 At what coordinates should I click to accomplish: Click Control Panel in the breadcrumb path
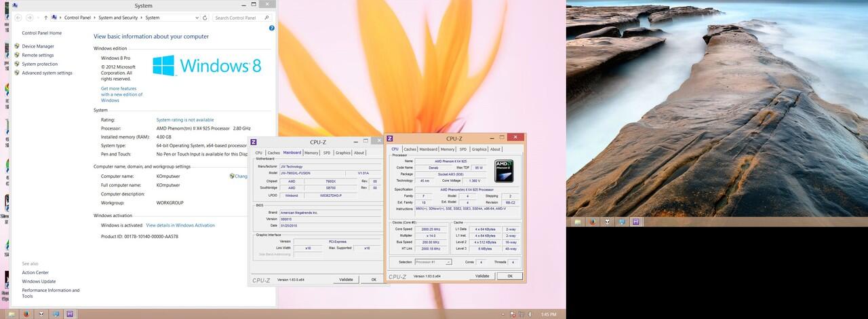coord(77,18)
